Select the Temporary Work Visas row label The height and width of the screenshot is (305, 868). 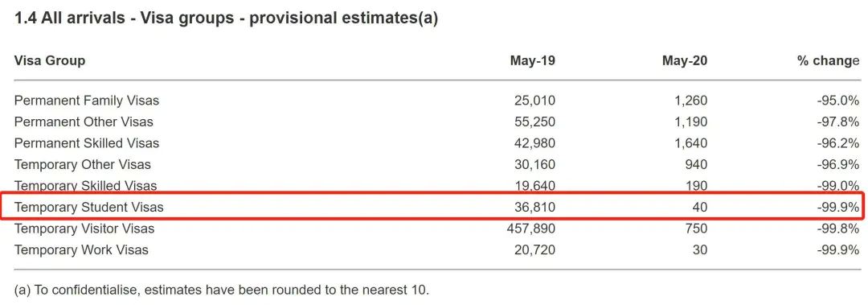point(81,250)
